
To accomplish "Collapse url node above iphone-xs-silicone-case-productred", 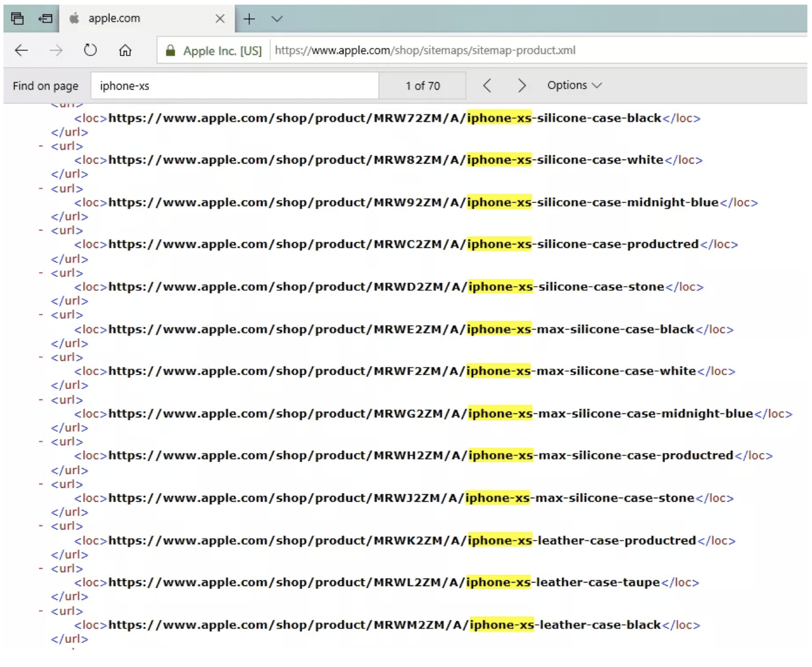I will click(x=40, y=230).
